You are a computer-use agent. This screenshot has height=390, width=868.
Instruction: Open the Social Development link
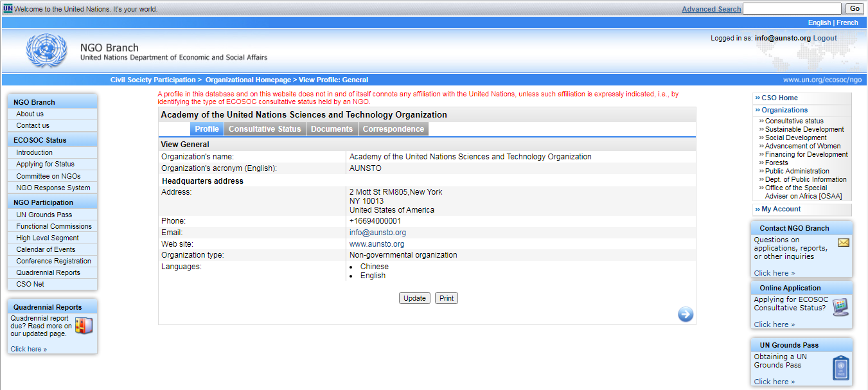point(796,137)
